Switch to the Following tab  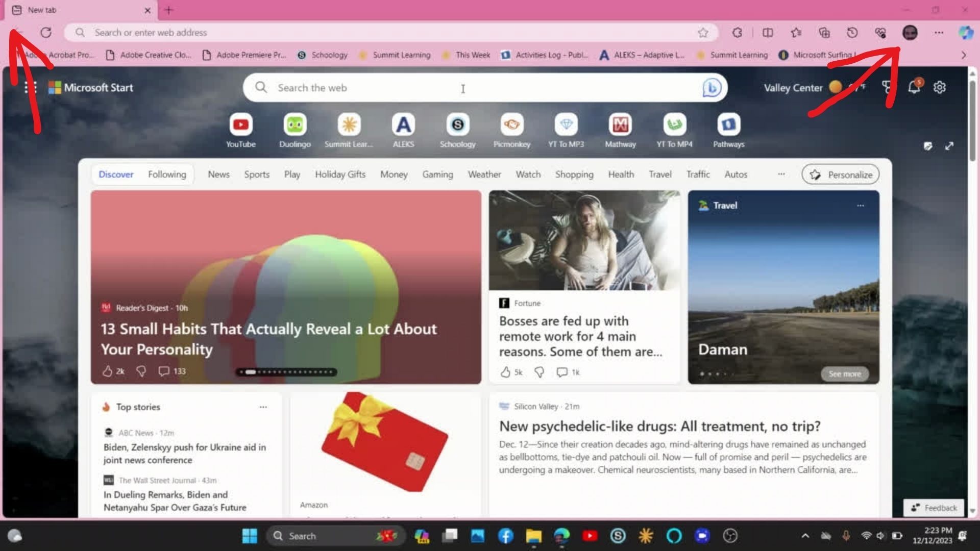(167, 174)
